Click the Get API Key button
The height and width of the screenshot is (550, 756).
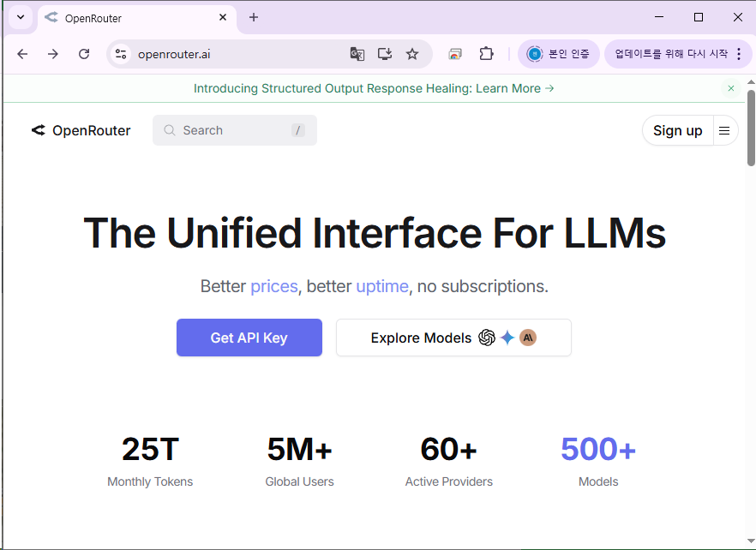point(249,338)
